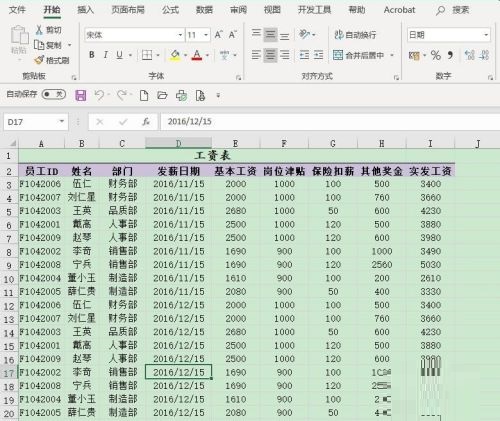500x421 pixels.
Task: Open the font name dropdown
Action: pos(180,35)
